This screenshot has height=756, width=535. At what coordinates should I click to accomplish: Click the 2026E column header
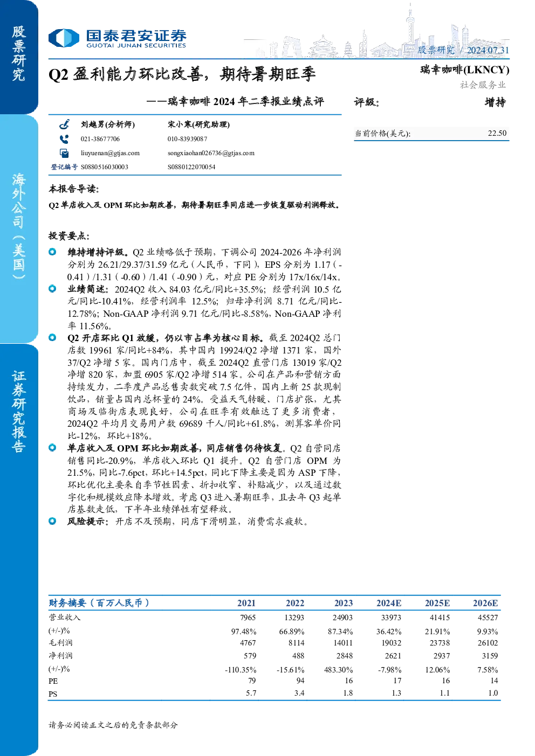tap(485, 604)
